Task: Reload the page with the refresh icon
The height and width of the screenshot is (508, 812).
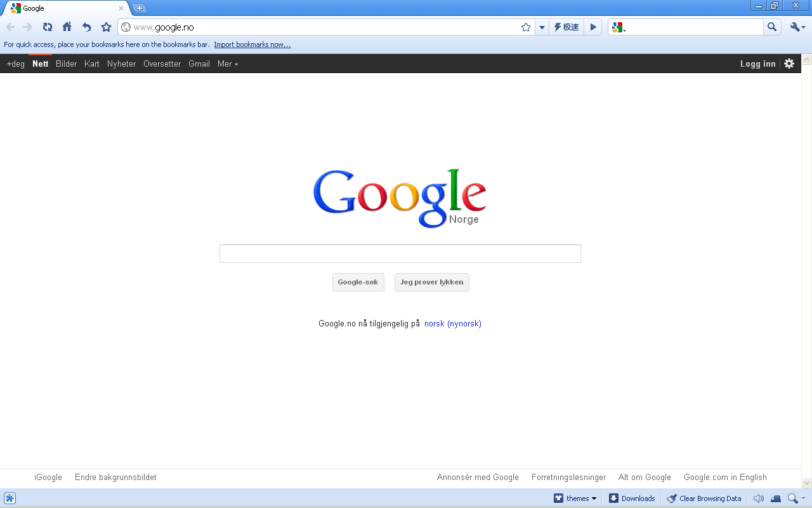Action: coord(48,27)
